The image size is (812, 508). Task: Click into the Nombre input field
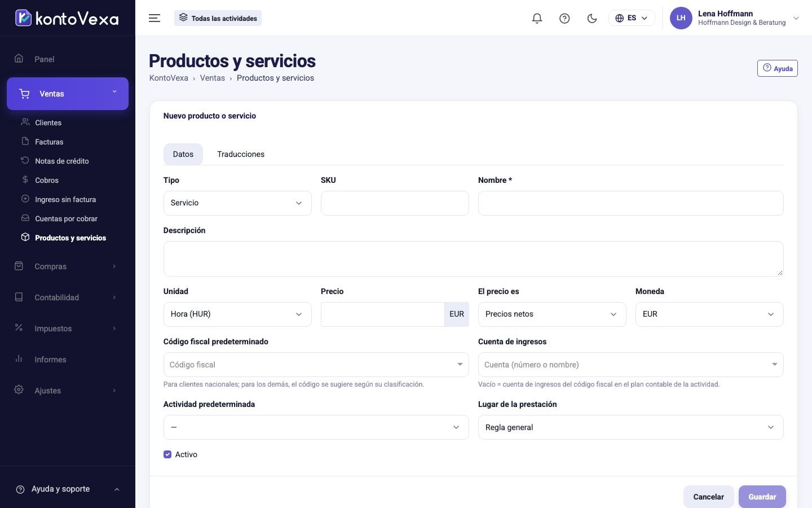[631, 203]
